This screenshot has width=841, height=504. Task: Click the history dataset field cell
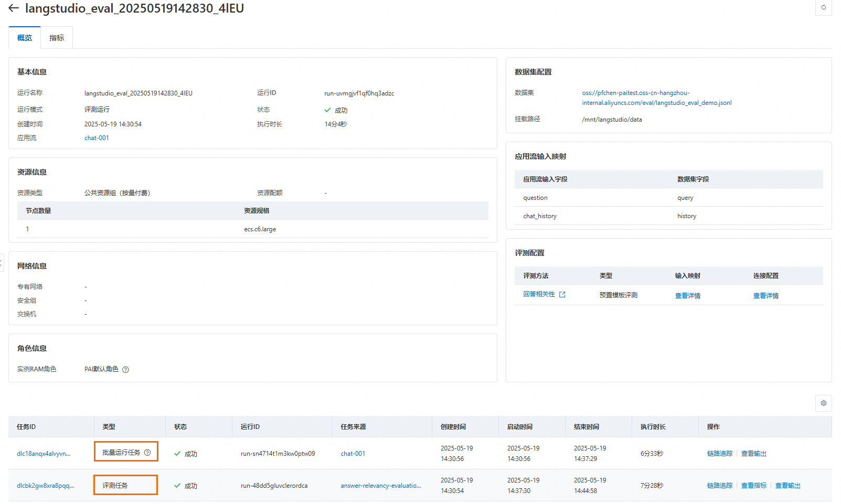coord(687,216)
